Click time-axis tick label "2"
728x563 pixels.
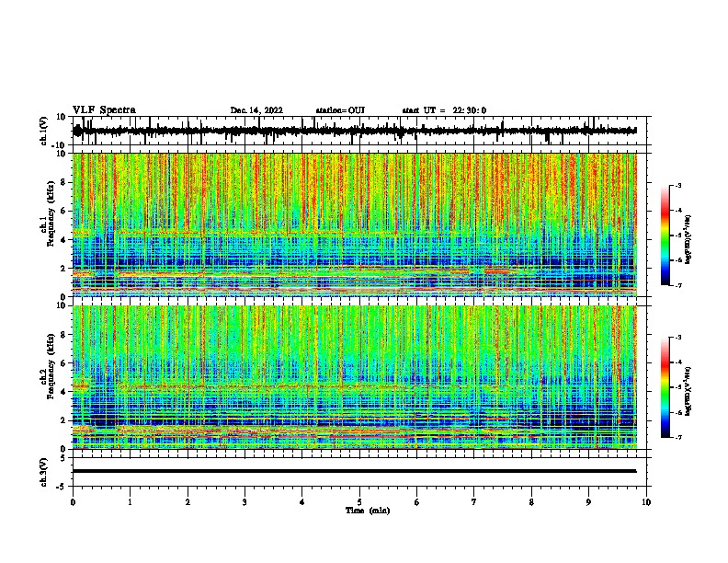(188, 502)
